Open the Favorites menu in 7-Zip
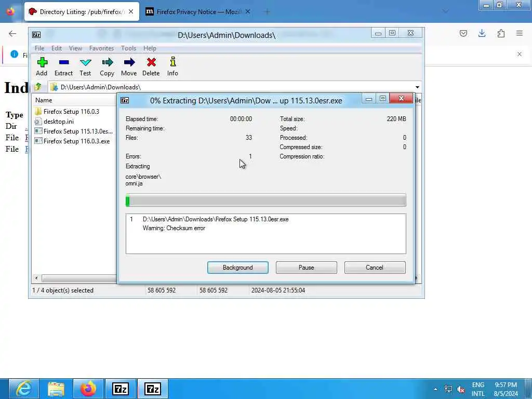 tap(101, 48)
